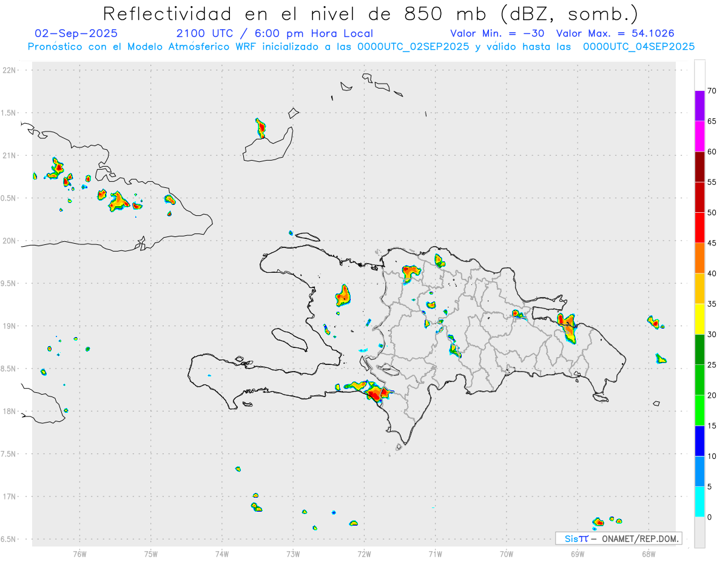Click the '71W' longitude axis label
This screenshot has height=562, width=728.
[436, 554]
